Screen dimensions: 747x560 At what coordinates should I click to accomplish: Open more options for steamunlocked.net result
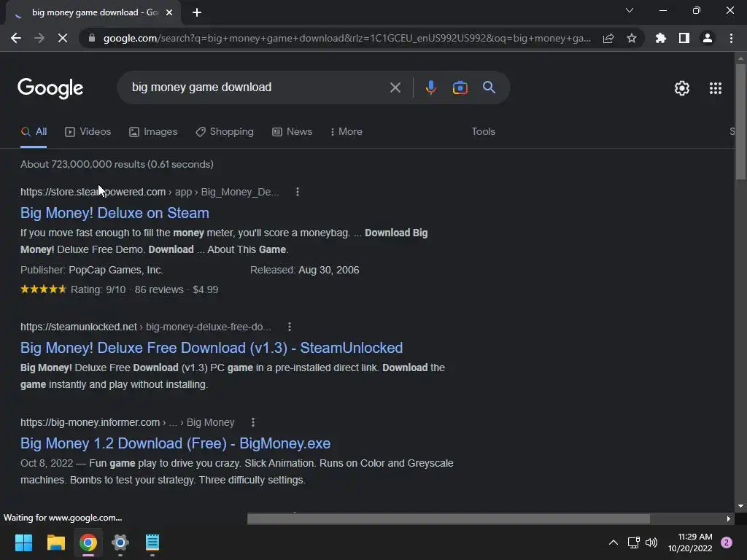289,327
